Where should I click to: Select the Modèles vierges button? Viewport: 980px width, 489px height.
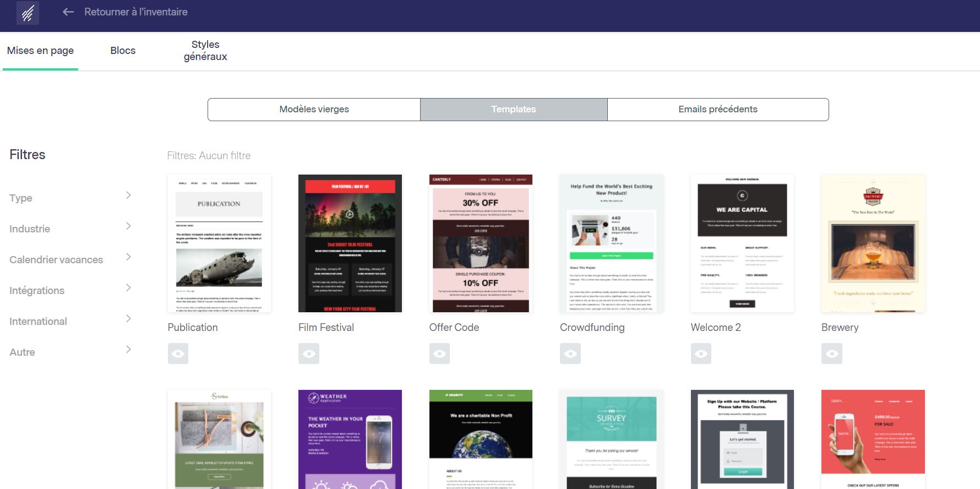[314, 110]
